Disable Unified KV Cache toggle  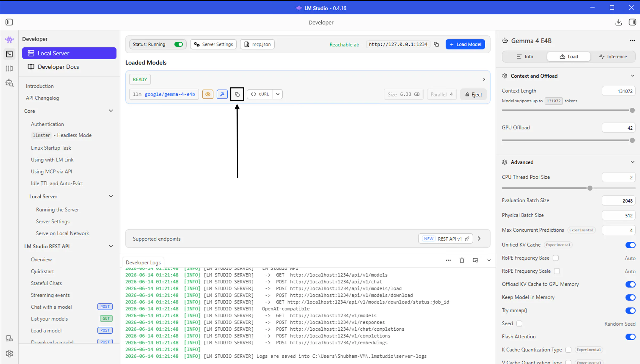[x=630, y=245]
